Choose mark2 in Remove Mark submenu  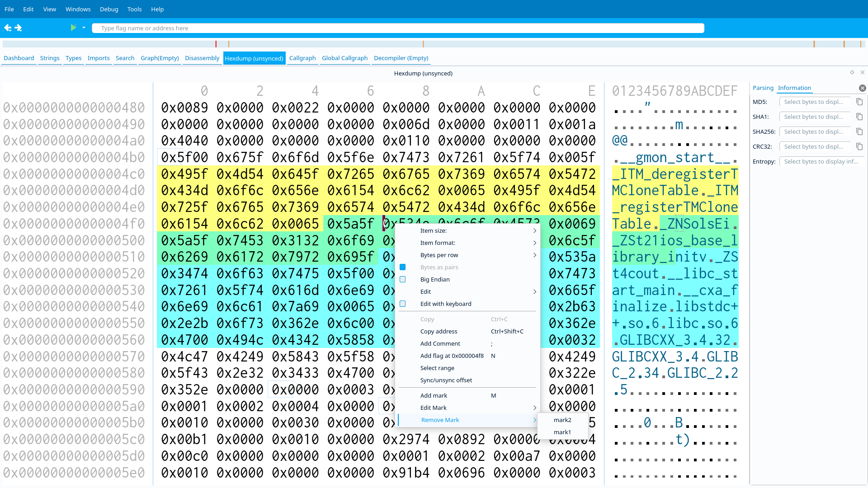coord(562,420)
